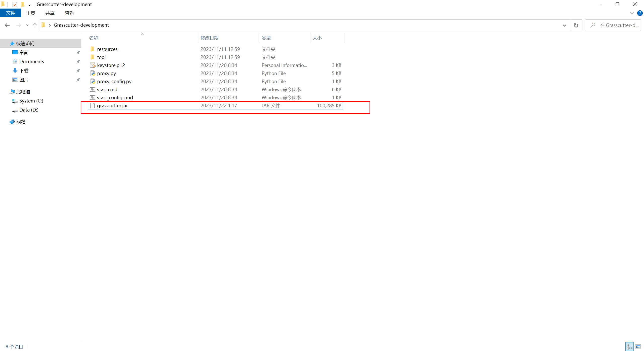Screen dimensions: 644x351
Task: Click the title bar folder system icon
Action: coord(3,4)
